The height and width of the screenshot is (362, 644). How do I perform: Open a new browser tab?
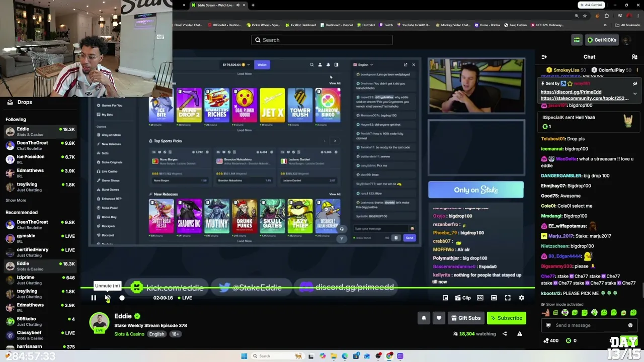point(253,5)
